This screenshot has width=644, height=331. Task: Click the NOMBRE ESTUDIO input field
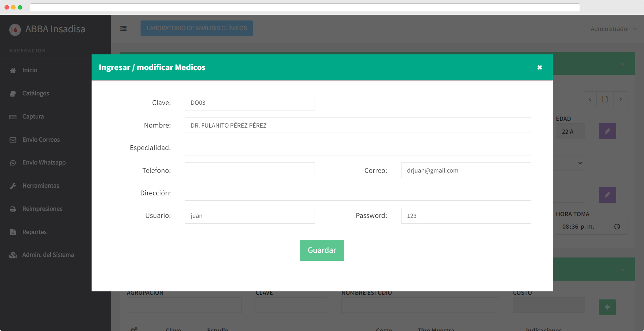pos(420,305)
